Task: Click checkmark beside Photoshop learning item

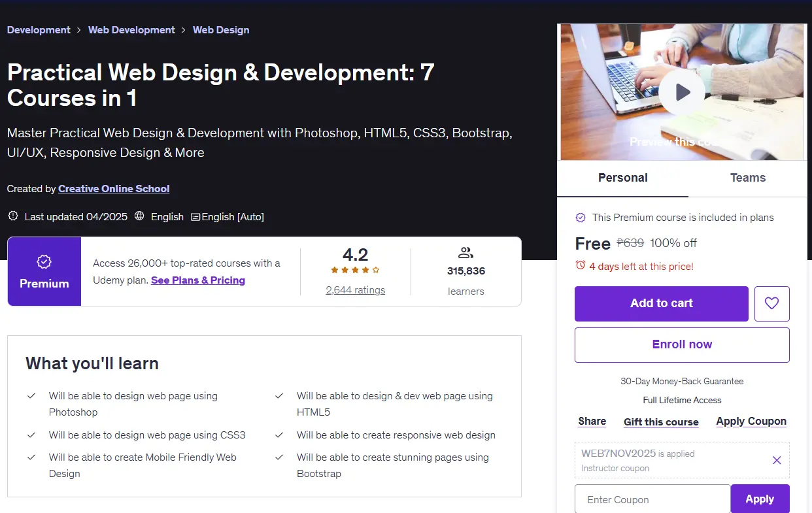Action: point(31,396)
